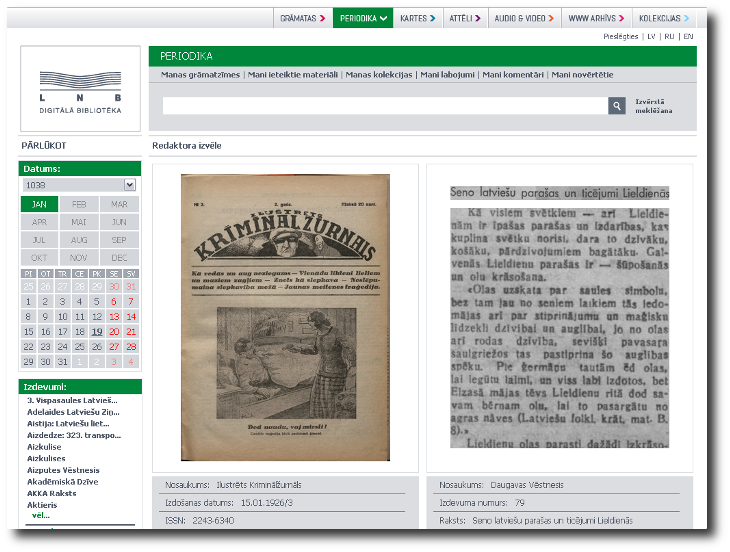Click ISSN value 2243-6340

pyautogui.click(x=213, y=520)
